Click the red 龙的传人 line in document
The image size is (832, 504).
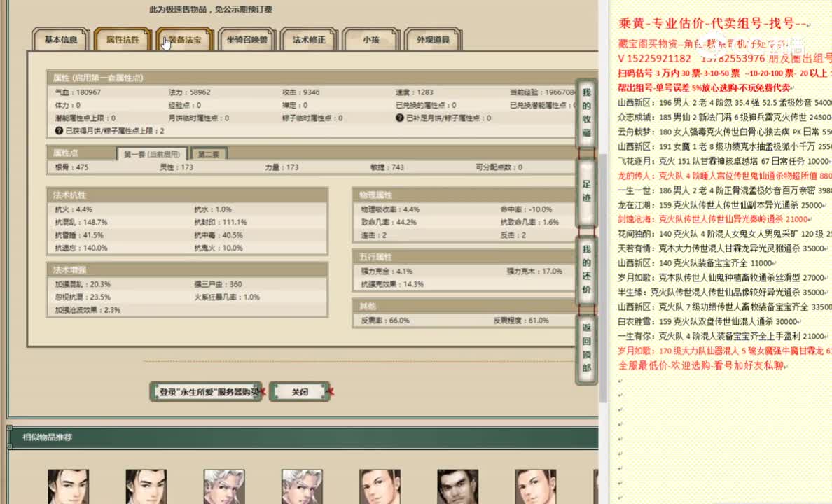725,175
